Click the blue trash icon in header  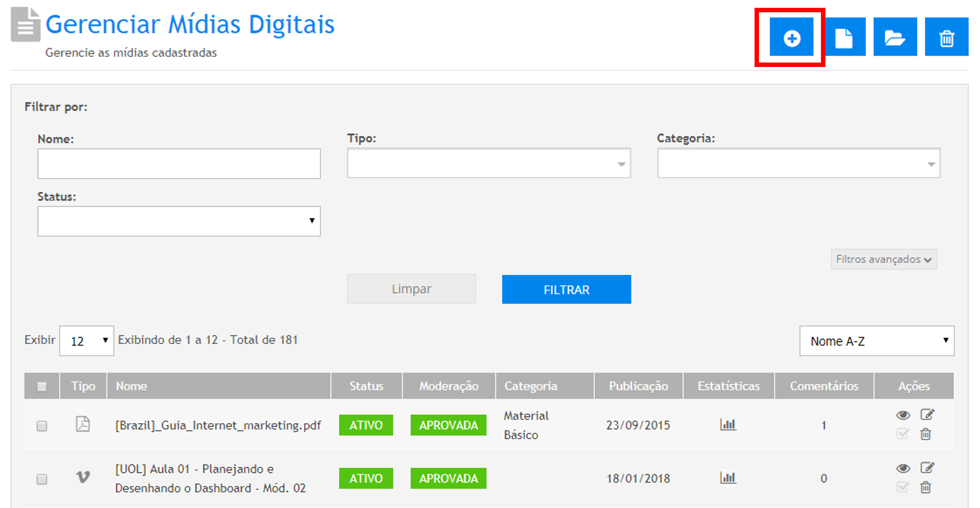(946, 37)
